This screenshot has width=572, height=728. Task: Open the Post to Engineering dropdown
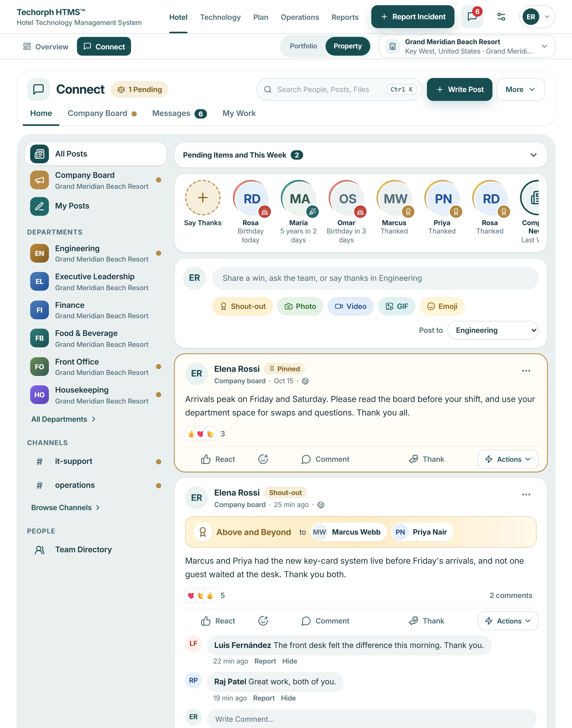pos(493,330)
